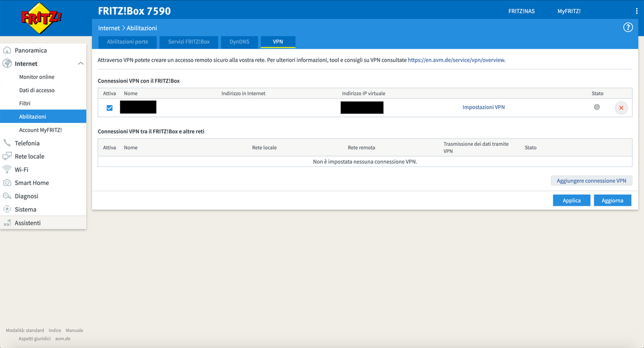Click the Aggiorna button
The width and height of the screenshot is (644, 348).
click(613, 201)
